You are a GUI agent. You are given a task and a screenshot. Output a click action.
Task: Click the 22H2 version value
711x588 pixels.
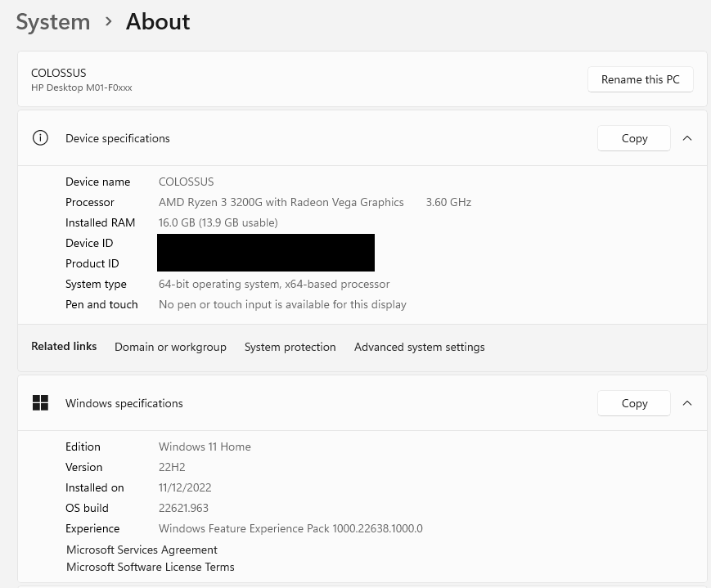click(172, 467)
